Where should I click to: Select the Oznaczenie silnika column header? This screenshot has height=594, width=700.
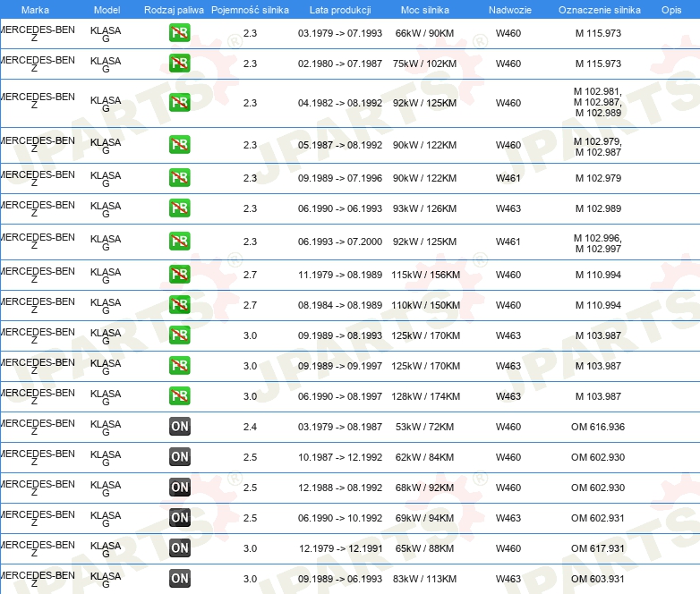point(598,10)
